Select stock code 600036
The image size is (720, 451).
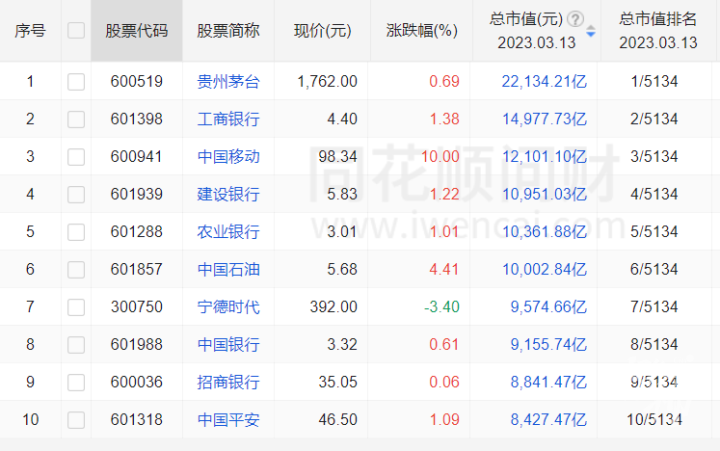coord(136,382)
